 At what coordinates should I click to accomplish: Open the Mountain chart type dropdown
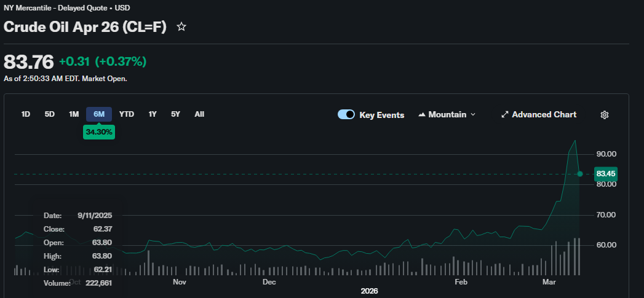447,114
